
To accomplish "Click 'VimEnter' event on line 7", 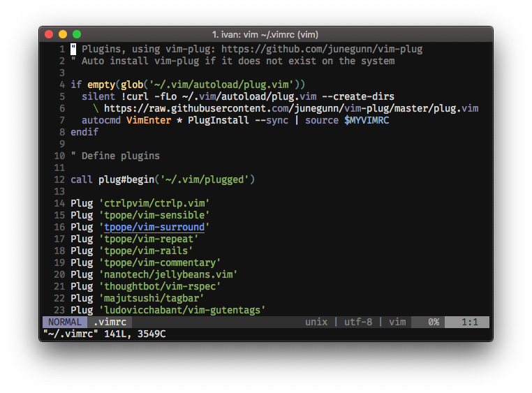I will point(149,120).
